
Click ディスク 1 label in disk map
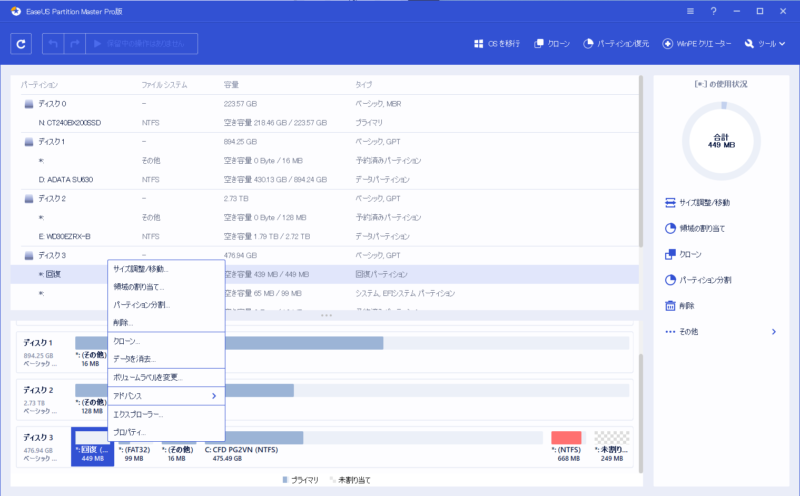(x=38, y=343)
